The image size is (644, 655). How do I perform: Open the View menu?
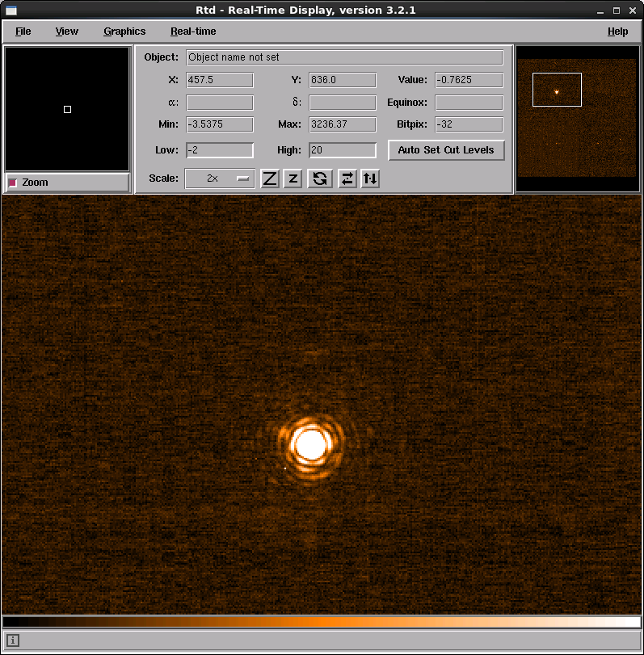click(67, 31)
